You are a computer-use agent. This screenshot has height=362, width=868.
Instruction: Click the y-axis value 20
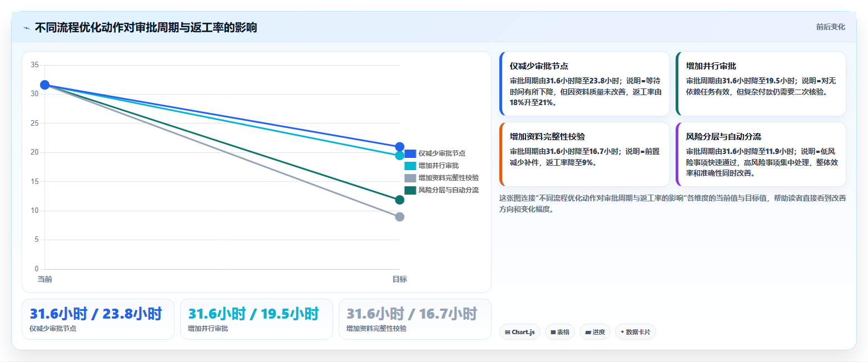pyautogui.click(x=34, y=152)
